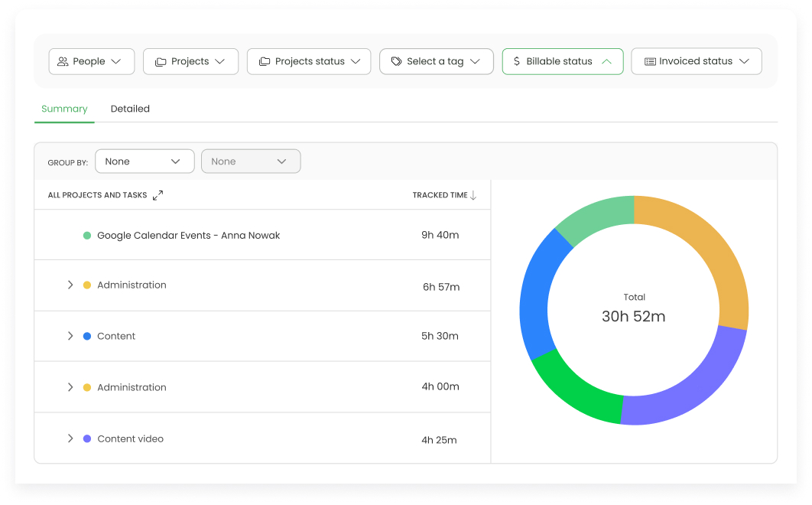Click the sort arrow next to TRACKED TIME
This screenshot has height=505, width=812.
click(473, 194)
